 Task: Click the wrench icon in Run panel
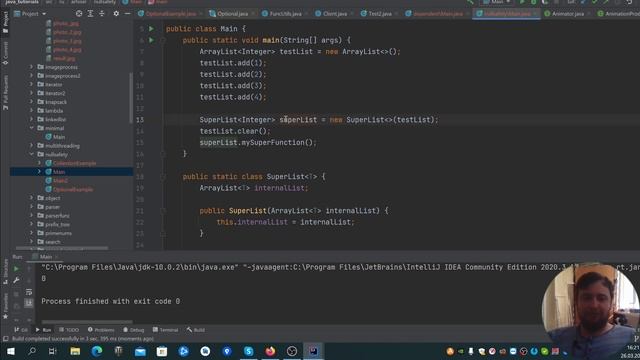click(x=16, y=280)
